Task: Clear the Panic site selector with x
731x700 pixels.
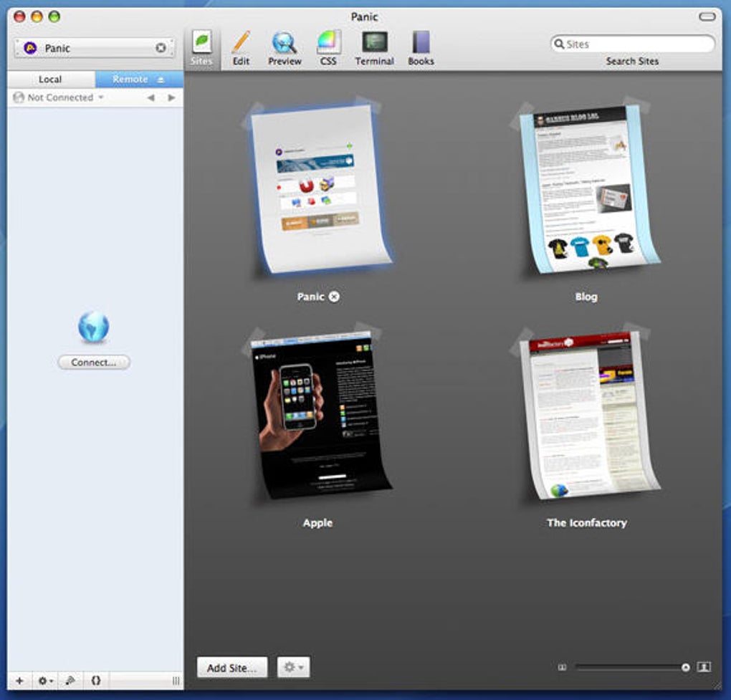Action: pos(161,48)
